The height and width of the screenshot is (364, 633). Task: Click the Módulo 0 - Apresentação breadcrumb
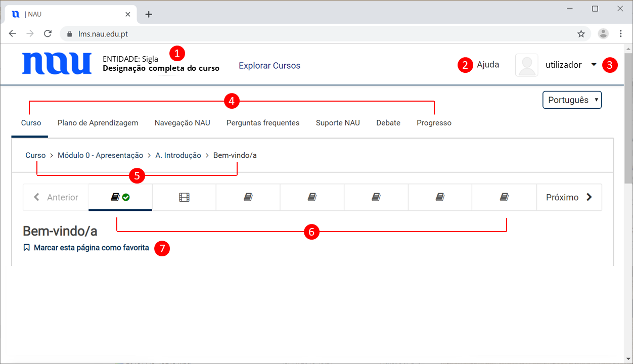click(x=100, y=155)
